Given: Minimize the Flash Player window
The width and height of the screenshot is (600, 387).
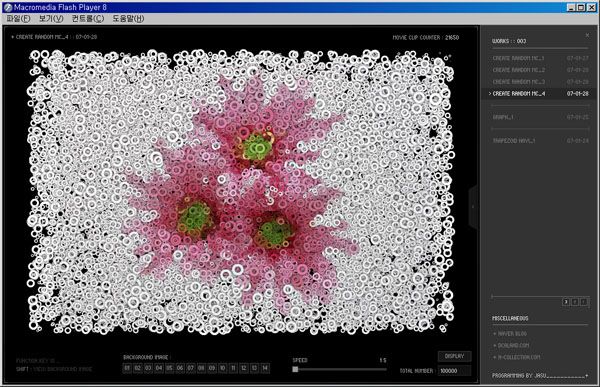Looking at the screenshot, I should click(x=571, y=7).
